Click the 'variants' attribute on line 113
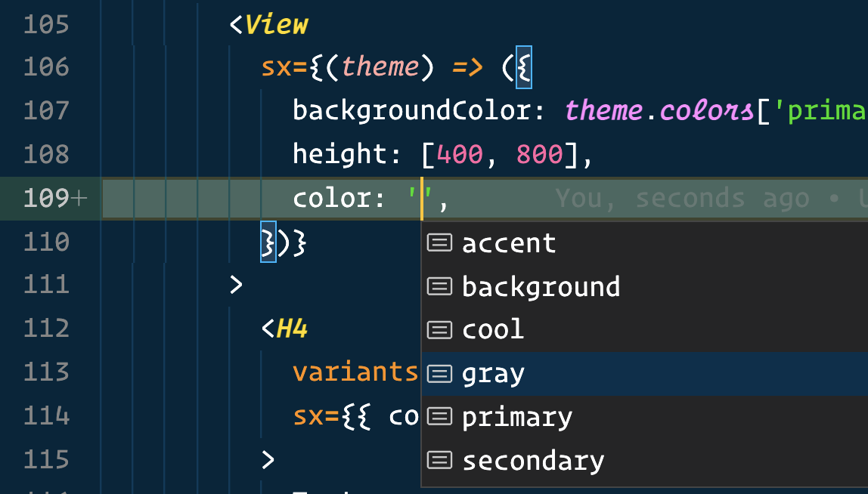The width and height of the screenshot is (868, 494). point(355,372)
